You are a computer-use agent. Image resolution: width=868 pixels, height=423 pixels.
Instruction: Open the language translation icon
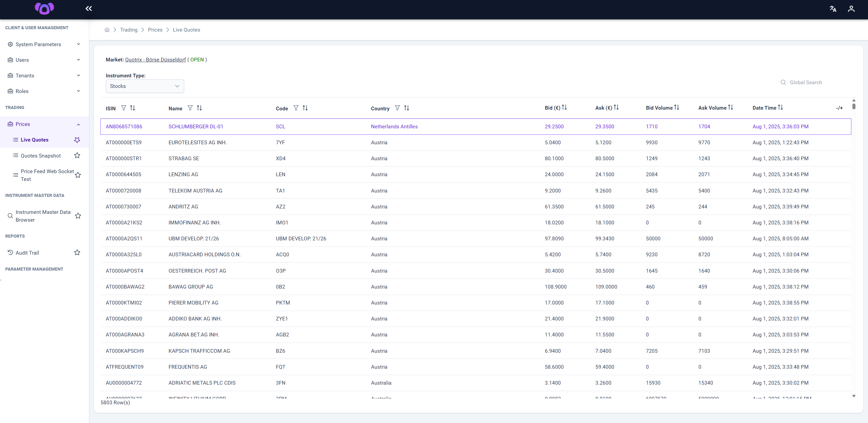pyautogui.click(x=833, y=9)
